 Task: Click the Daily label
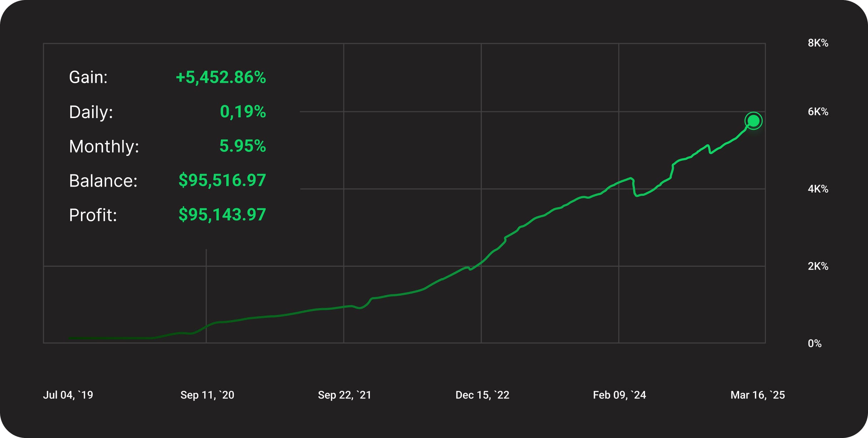click(91, 112)
